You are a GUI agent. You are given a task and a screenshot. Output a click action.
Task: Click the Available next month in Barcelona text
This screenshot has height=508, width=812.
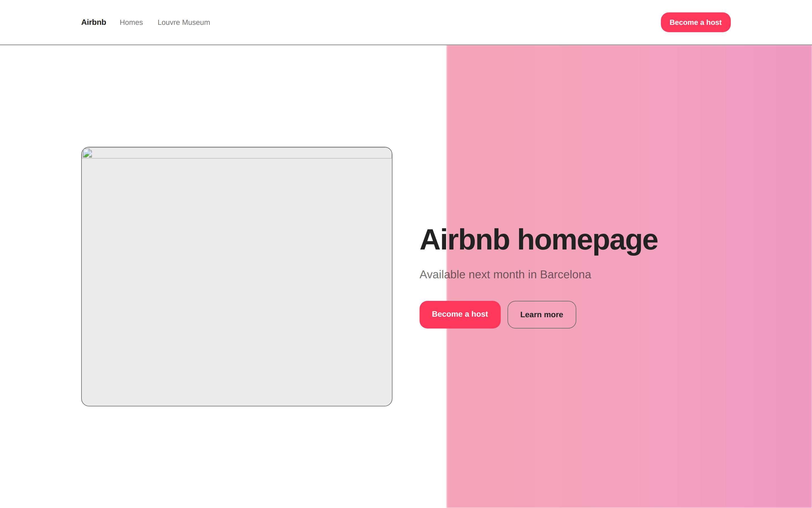click(505, 275)
